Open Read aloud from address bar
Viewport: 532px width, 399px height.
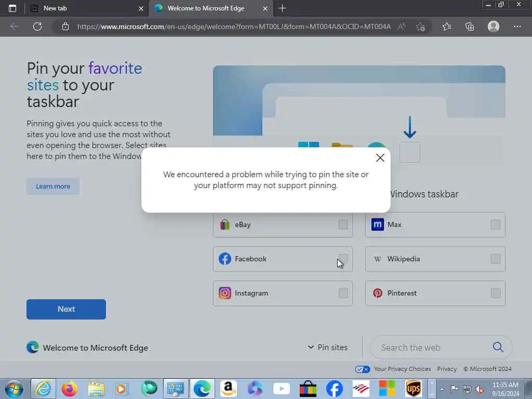402,26
